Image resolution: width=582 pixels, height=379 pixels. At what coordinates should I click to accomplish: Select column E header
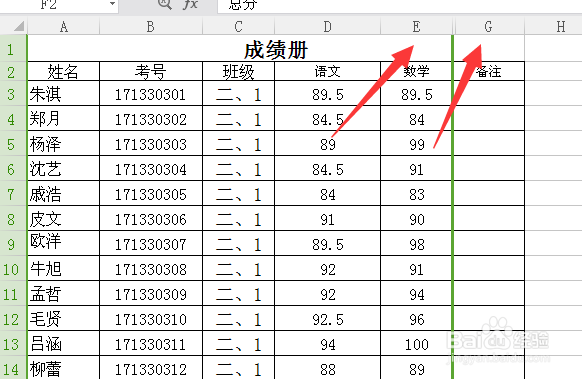[x=416, y=26]
